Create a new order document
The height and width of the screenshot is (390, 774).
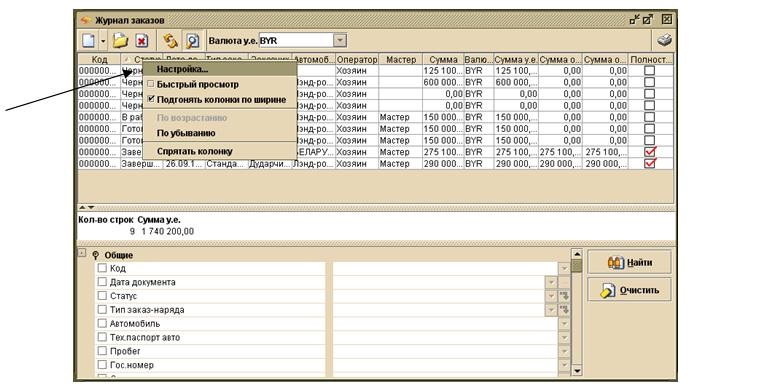88,40
